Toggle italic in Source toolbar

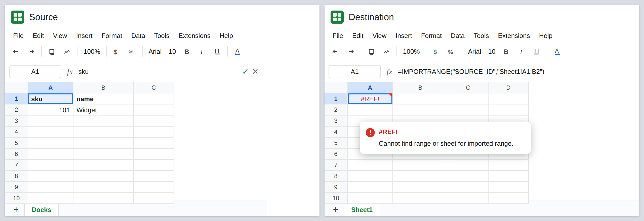pos(202,52)
